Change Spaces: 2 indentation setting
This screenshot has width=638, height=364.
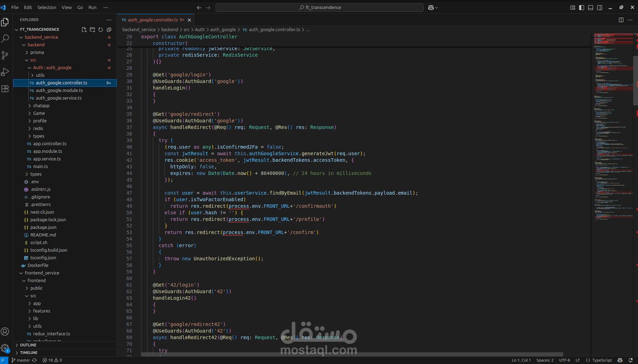tap(545, 360)
